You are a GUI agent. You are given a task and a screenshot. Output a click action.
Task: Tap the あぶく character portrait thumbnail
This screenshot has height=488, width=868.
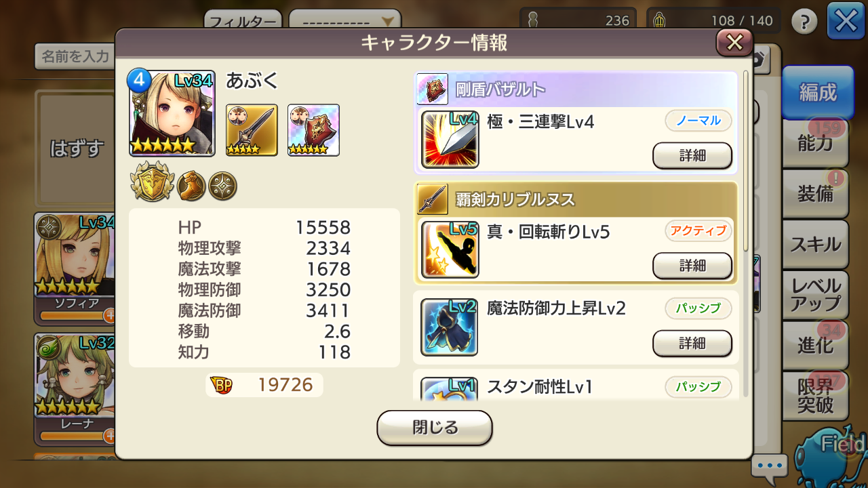(172, 113)
